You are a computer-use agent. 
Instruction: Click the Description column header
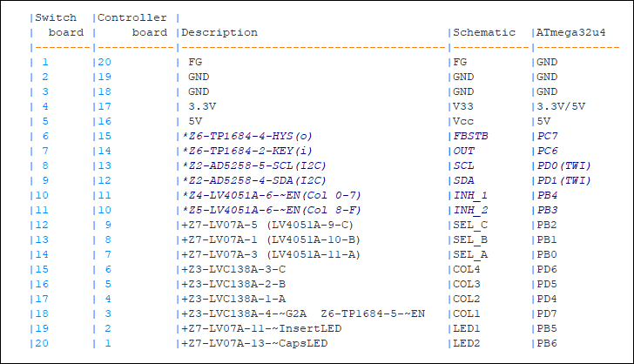click(x=219, y=33)
